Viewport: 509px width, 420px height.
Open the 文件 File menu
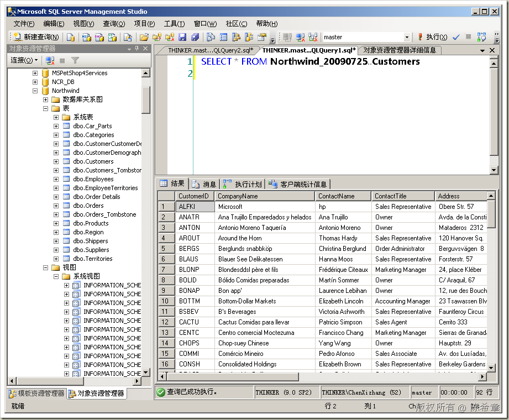point(24,24)
